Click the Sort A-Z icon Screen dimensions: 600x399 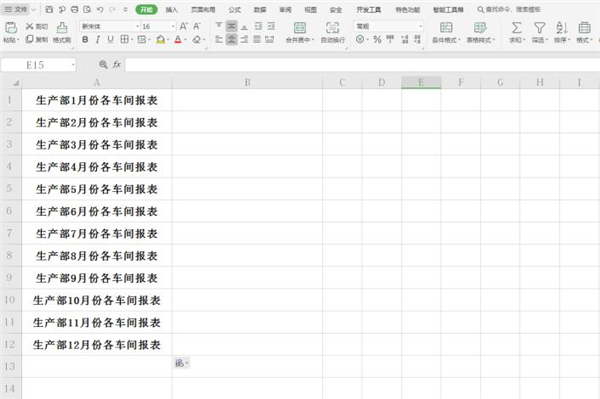click(562, 28)
